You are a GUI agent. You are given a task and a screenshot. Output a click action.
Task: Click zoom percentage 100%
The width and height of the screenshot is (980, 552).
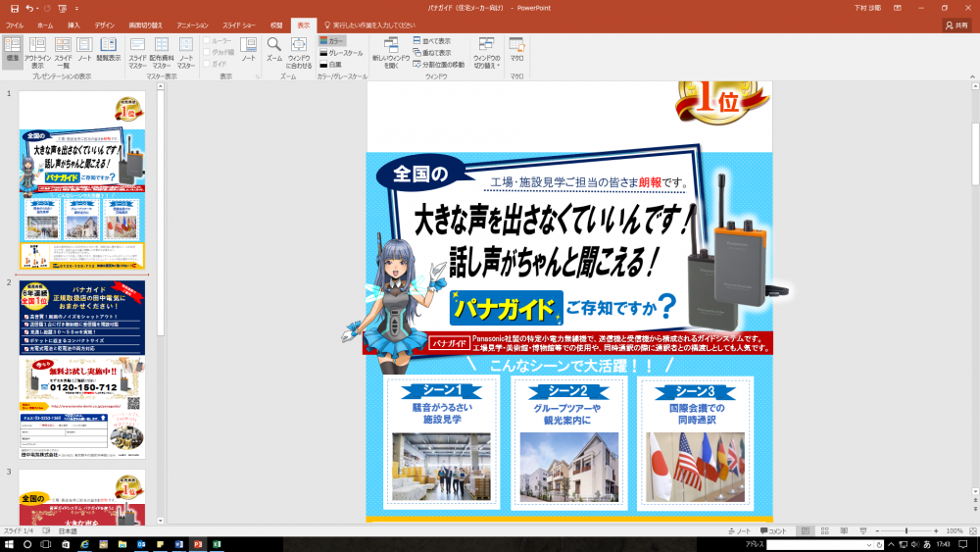(x=954, y=530)
